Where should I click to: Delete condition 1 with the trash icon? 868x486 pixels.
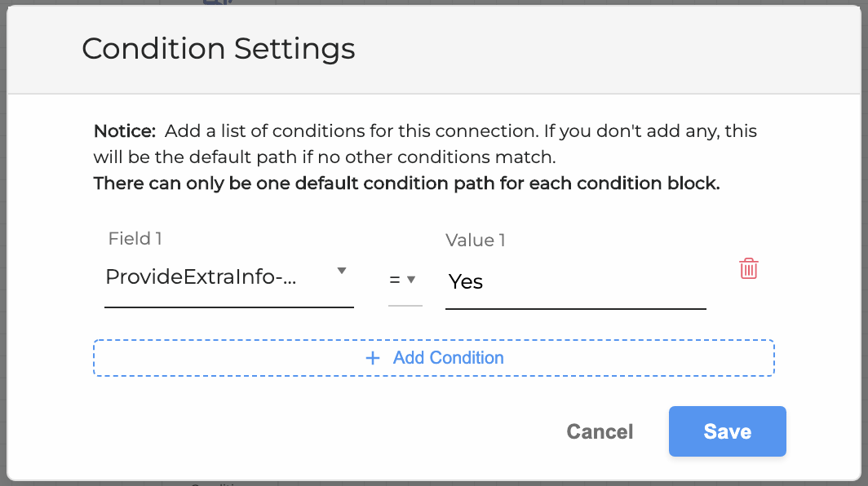tap(749, 269)
